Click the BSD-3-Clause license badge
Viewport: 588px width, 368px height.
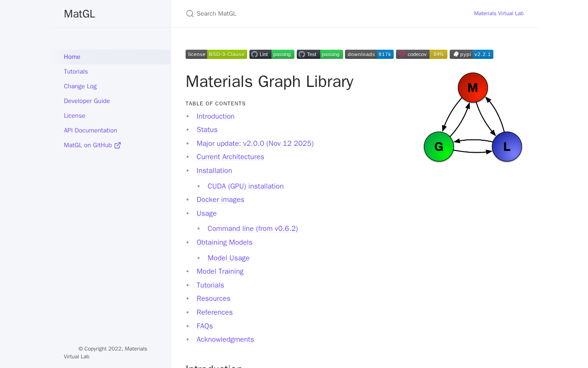216,54
